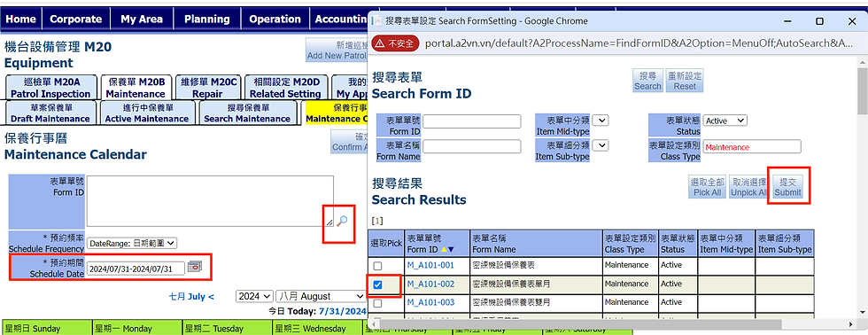The width and height of the screenshot is (868, 335).
Task: Expand the Item Sub-type dropdown
Action: (x=601, y=145)
